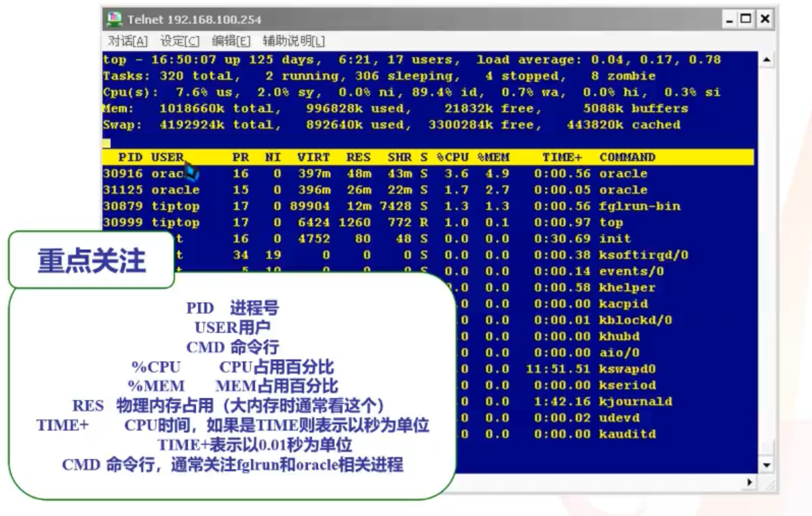Click the khubd command entry
The height and width of the screenshot is (516, 812).
(619, 336)
